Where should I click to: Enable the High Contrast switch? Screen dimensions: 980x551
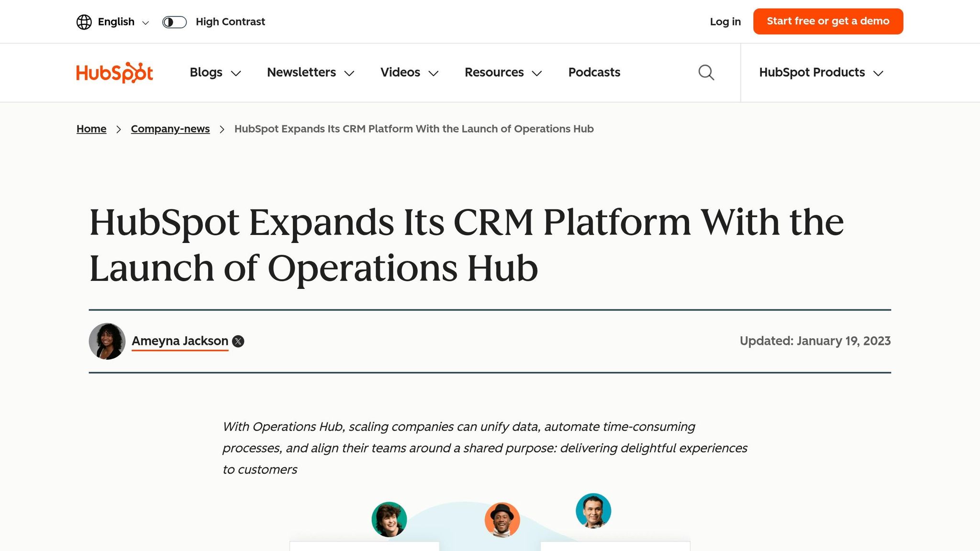(x=174, y=22)
